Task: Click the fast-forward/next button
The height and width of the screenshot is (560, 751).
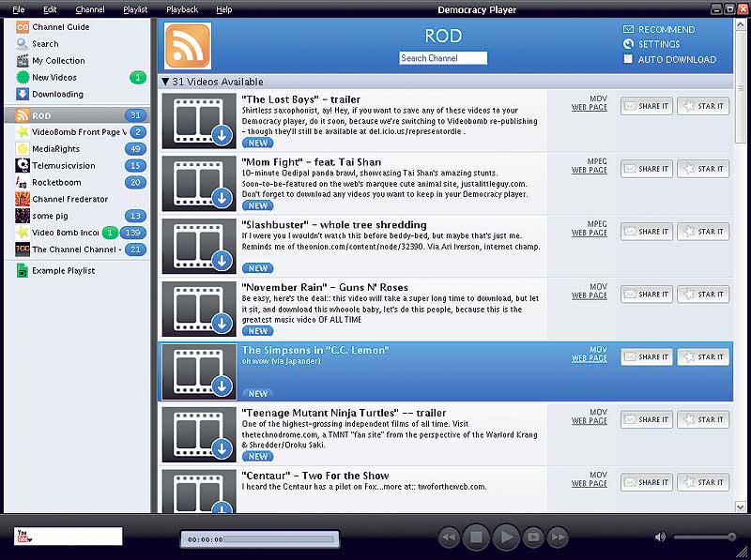Action: pyautogui.click(x=558, y=537)
